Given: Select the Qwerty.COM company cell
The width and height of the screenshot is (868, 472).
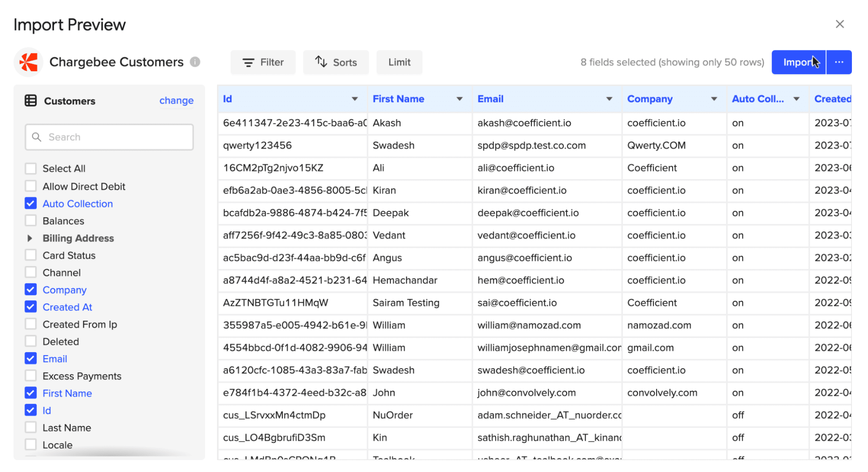Looking at the screenshot, I should tap(674, 146).
